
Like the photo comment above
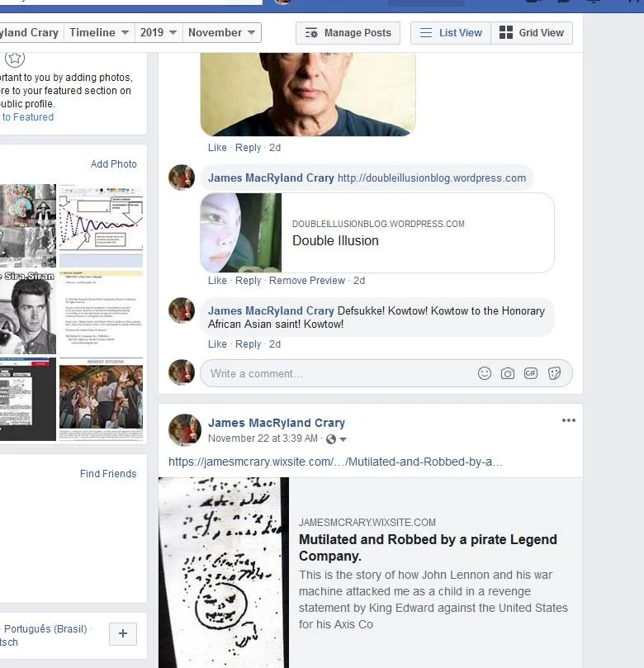click(x=217, y=148)
